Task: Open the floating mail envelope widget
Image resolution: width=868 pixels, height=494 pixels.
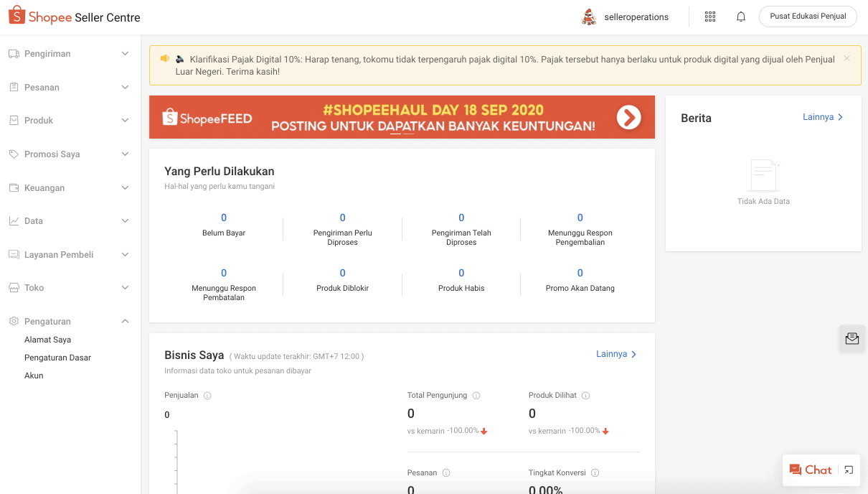Action: (x=852, y=339)
